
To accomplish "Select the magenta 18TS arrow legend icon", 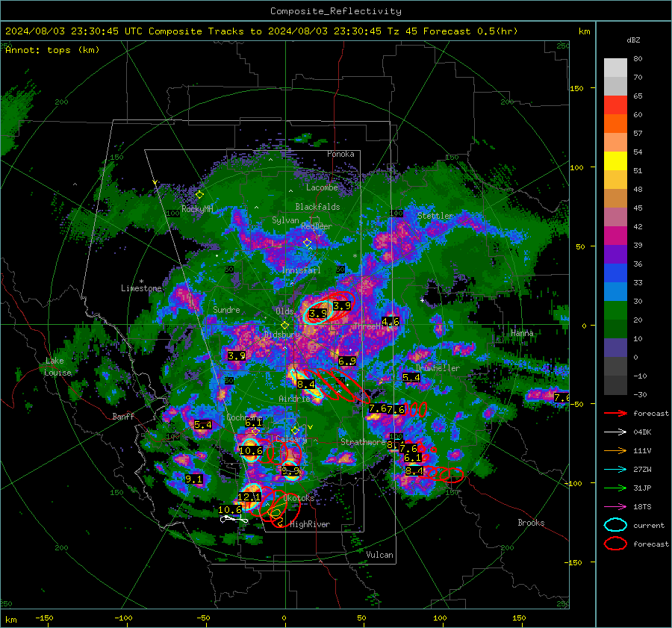I will (615, 507).
